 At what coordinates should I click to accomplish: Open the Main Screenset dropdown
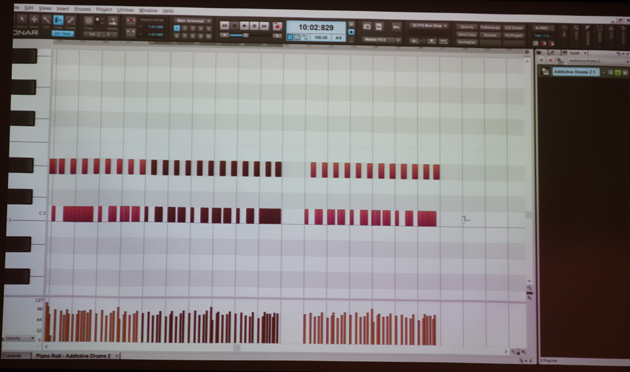click(x=193, y=20)
